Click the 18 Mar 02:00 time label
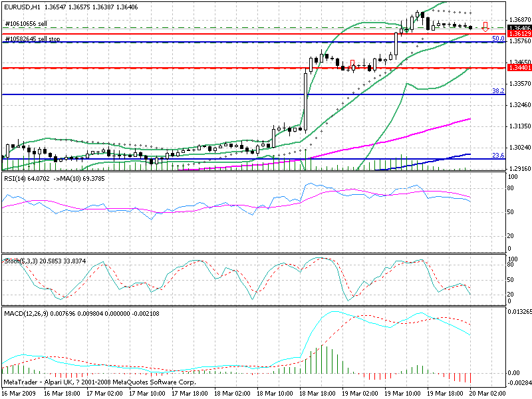The height and width of the screenshot is (399, 532). point(233,394)
